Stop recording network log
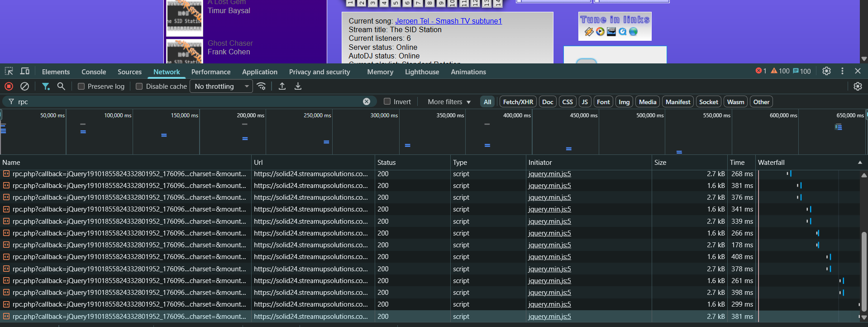The height and width of the screenshot is (327, 868). click(x=9, y=86)
